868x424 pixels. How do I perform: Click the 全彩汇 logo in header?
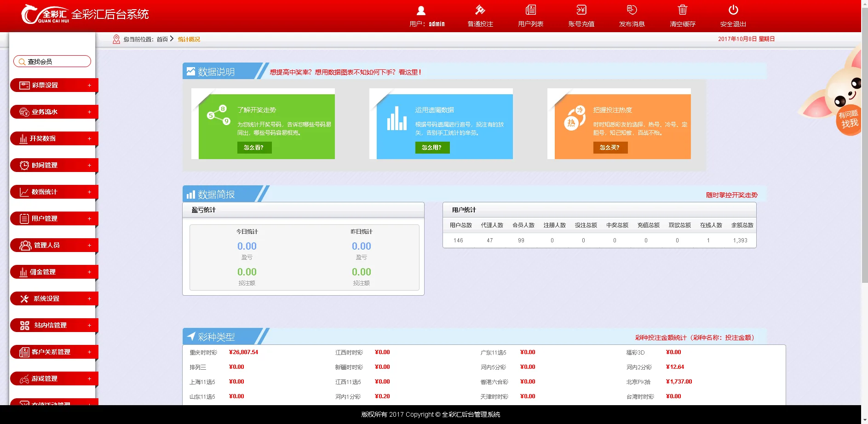point(45,14)
